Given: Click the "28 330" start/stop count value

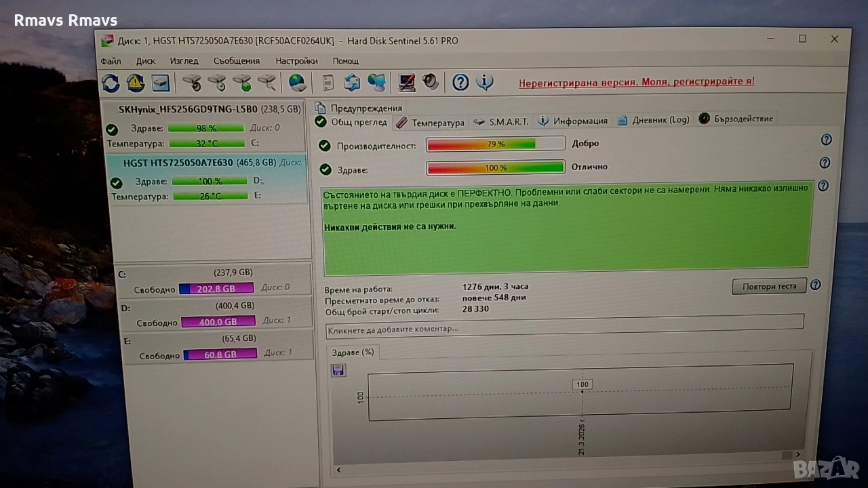Looking at the screenshot, I should click(475, 309).
